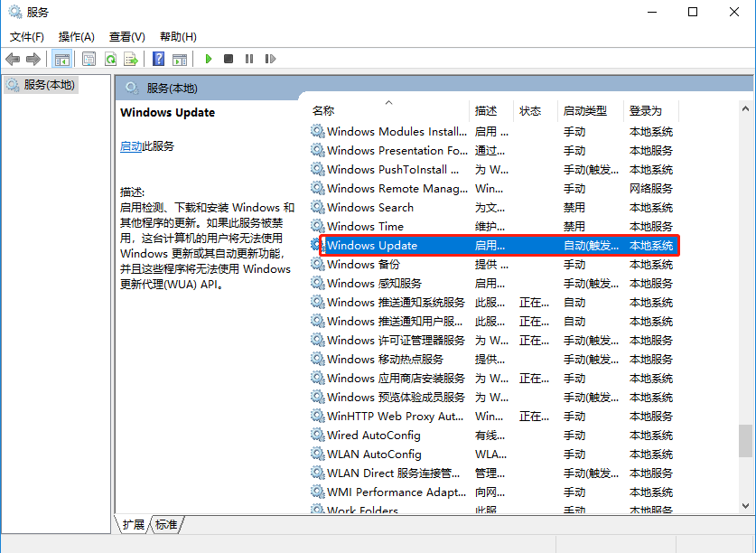Image resolution: width=756 pixels, height=553 pixels.
Task: Click the gear icon of Windows 感知服务
Action: point(317,283)
